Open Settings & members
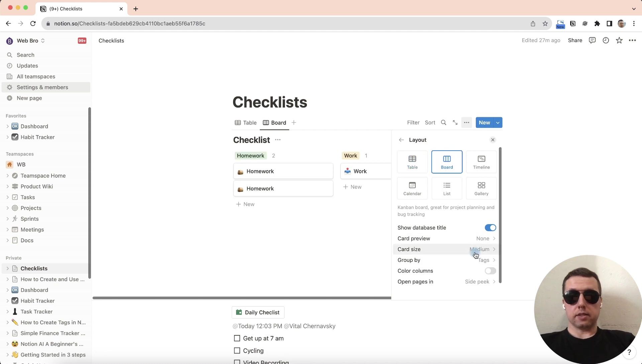This screenshot has height=364, width=642. coord(46,87)
